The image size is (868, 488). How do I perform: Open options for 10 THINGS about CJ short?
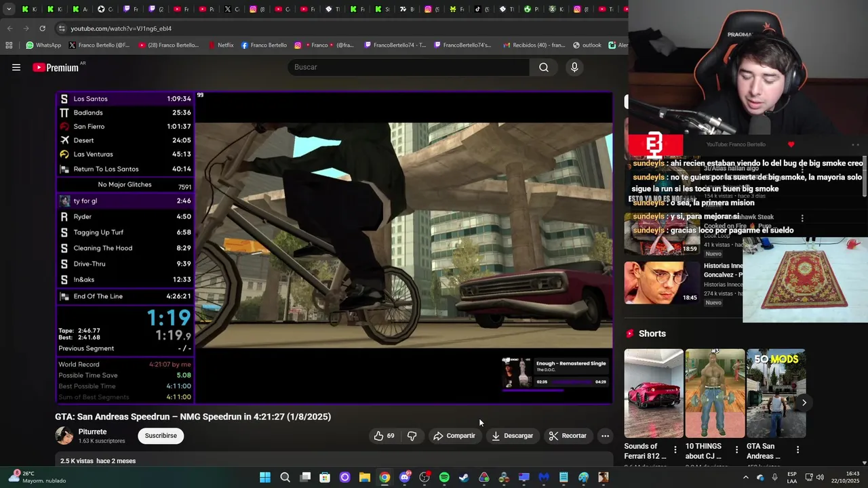(x=736, y=449)
